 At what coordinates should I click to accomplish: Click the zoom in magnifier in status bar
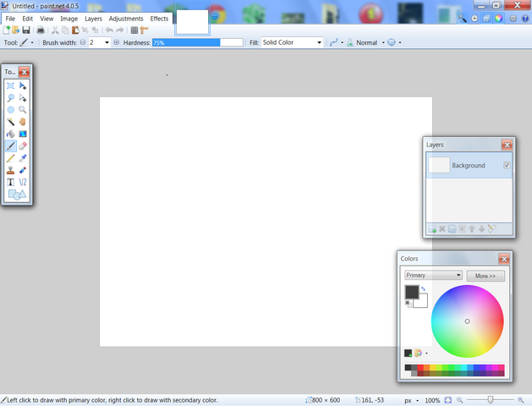point(520,400)
